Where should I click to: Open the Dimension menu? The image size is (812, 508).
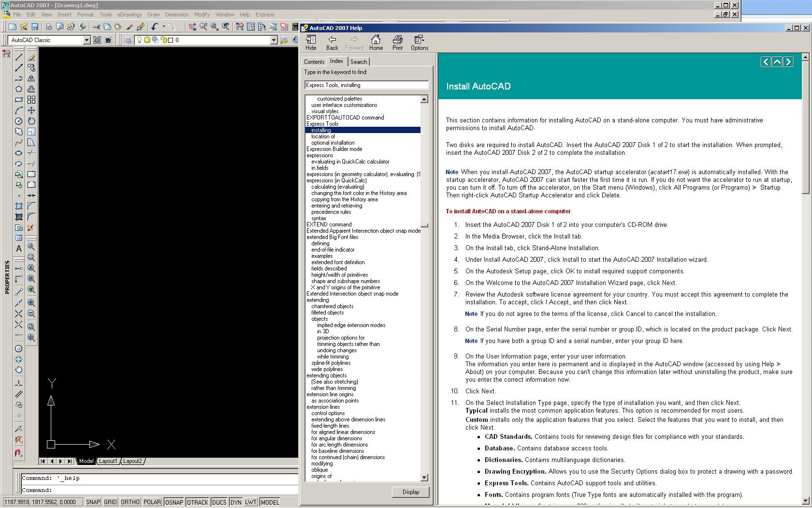pos(177,15)
